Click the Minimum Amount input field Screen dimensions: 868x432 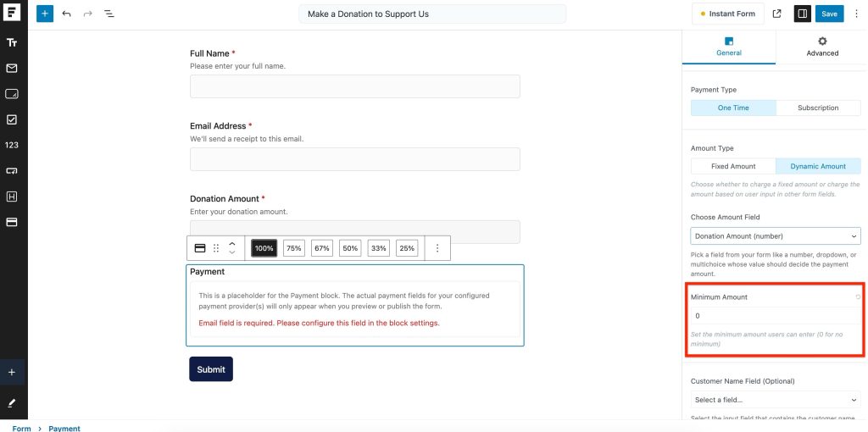click(775, 316)
